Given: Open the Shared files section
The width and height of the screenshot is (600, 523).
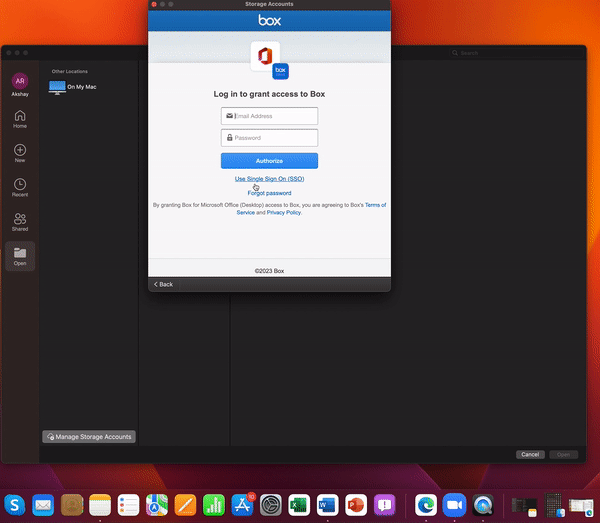Looking at the screenshot, I should coord(20,221).
